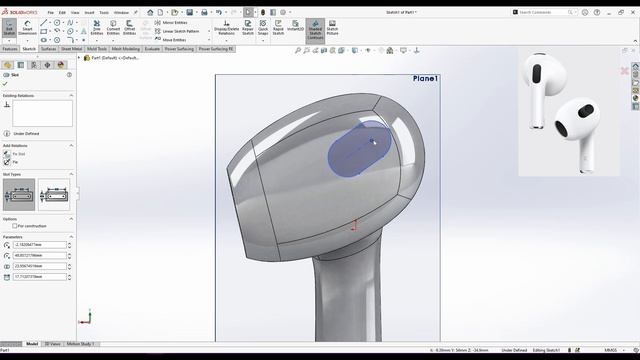Collapse the Slot Types section
The height and width of the screenshot is (360, 640).
pos(71,174)
